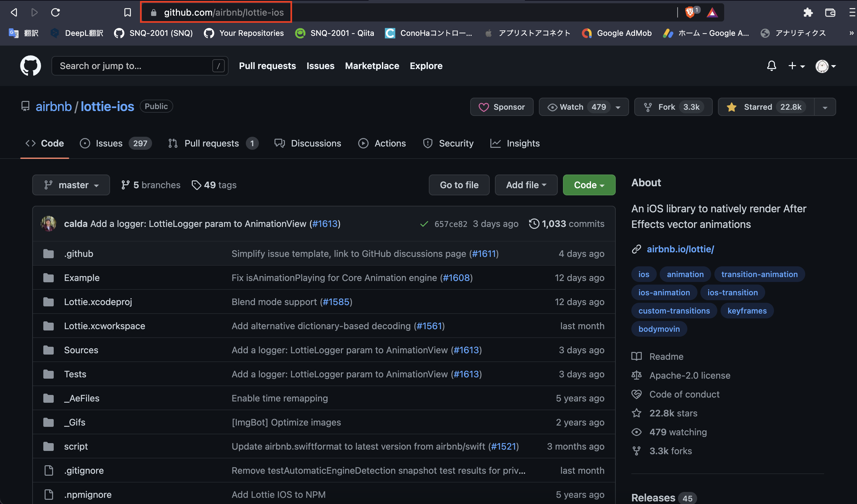Screen dimensions: 857x504
Task: Open the Add file dropdown
Action: [526, 185]
